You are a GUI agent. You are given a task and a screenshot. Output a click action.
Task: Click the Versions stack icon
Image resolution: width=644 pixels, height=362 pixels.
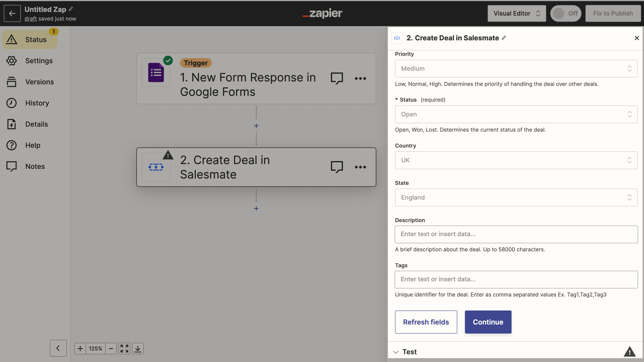[x=12, y=82]
